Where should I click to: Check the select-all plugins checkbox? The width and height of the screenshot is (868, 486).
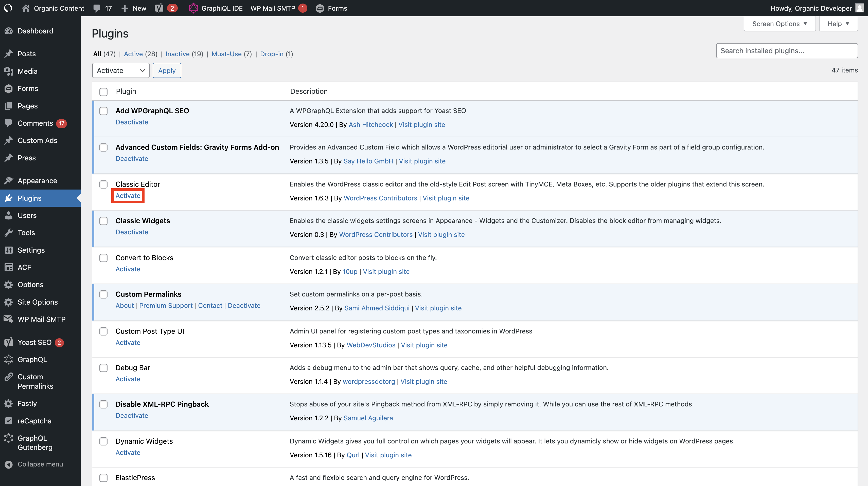tap(103, 91)
